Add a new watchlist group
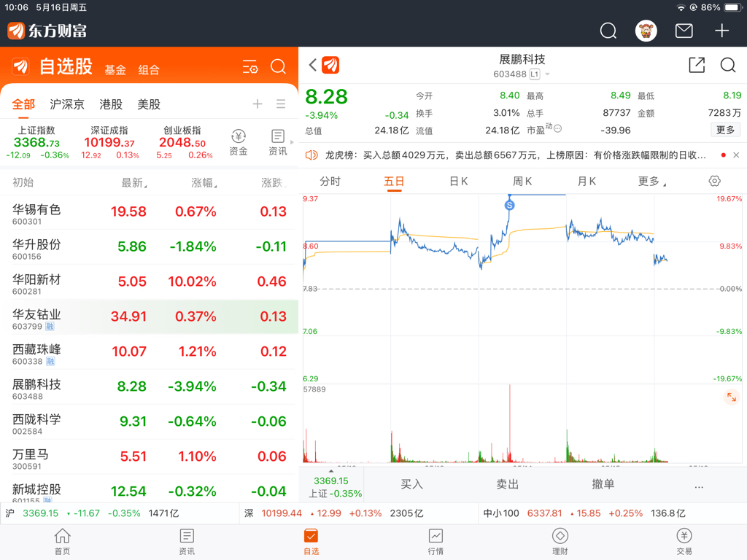The image size is (747, 560). pyautogui.click(x=258, y=104)
